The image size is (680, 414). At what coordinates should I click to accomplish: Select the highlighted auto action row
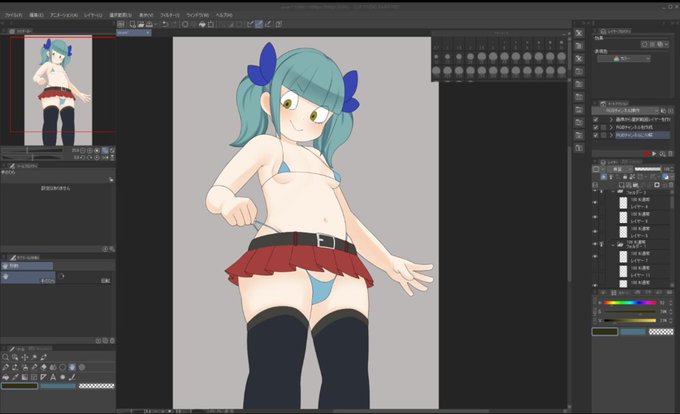point(643,135)
